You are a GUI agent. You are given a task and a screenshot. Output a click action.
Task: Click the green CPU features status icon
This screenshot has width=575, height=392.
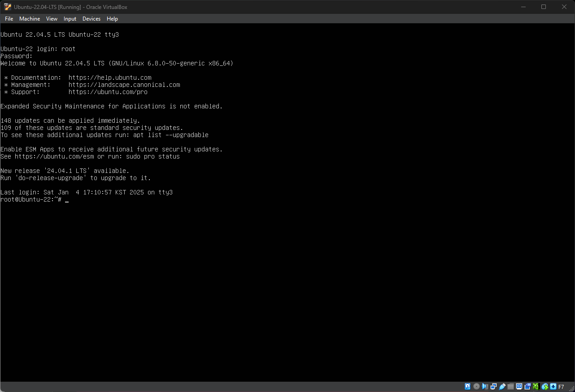(x=536, y=387)
